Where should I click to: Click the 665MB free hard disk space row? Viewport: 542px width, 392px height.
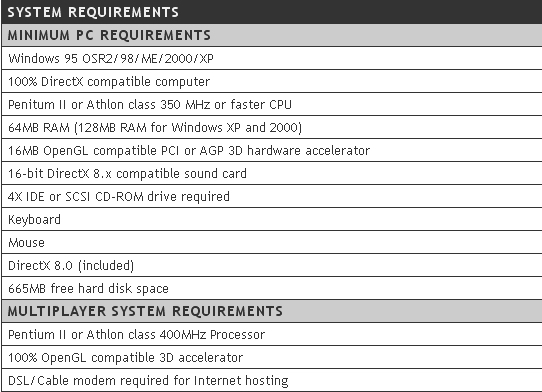coord(272,288)
